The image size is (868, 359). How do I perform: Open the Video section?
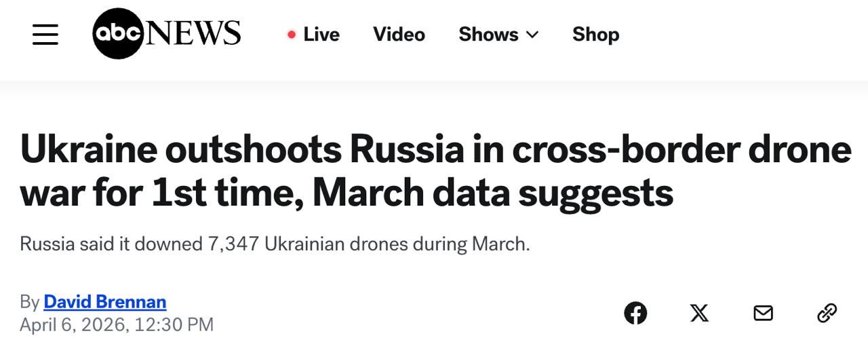(399, 35)
